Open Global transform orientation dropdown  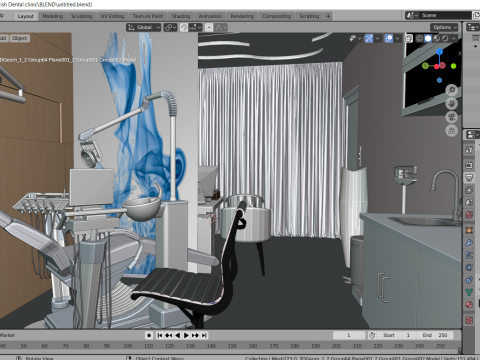click(x=144, y=27)
